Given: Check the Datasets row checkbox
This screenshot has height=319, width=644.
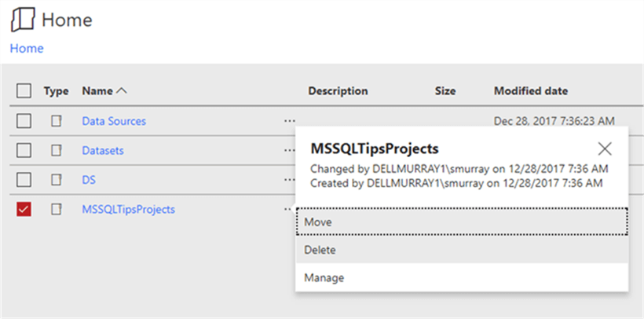Looking at the screenshot, I should (24, 151).
